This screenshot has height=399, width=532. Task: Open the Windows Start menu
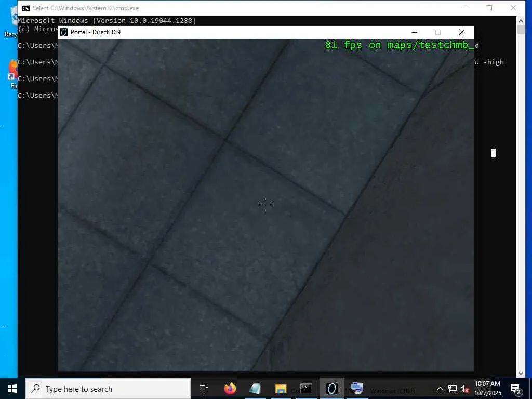[x=12, y=389]
